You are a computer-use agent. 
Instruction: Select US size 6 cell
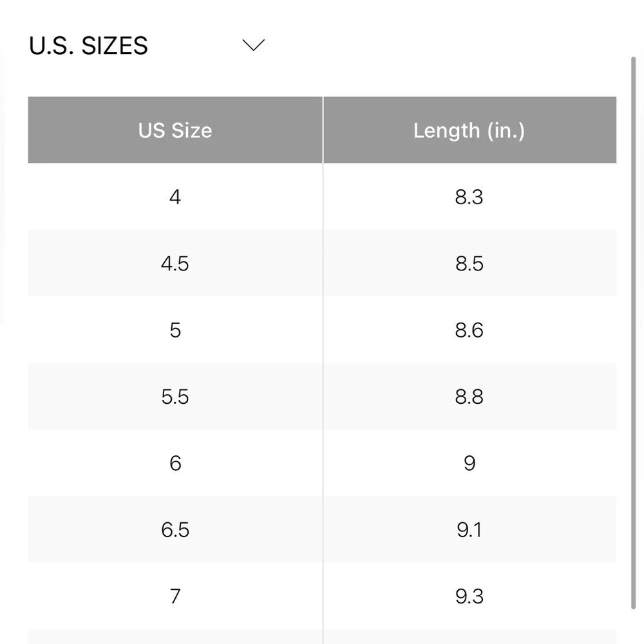[175, 463]
